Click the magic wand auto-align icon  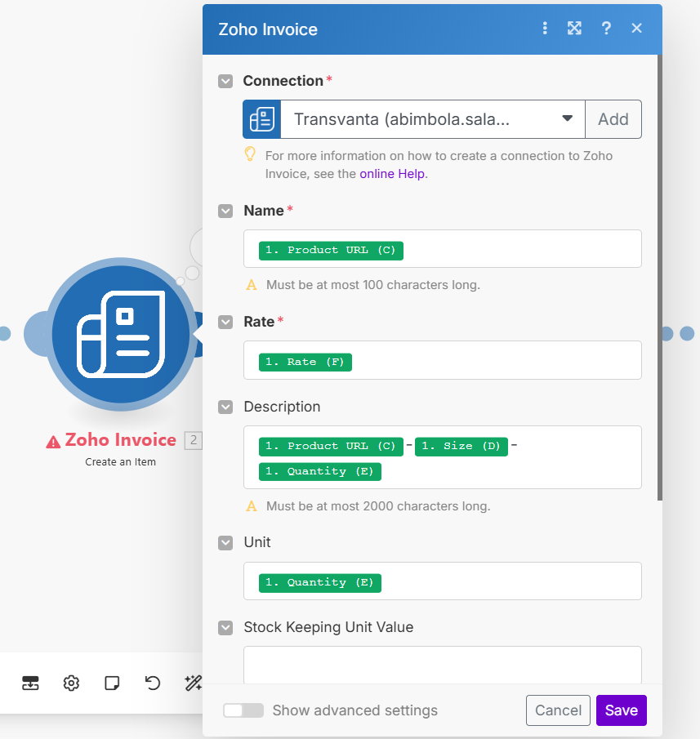(x=193, y=683)
